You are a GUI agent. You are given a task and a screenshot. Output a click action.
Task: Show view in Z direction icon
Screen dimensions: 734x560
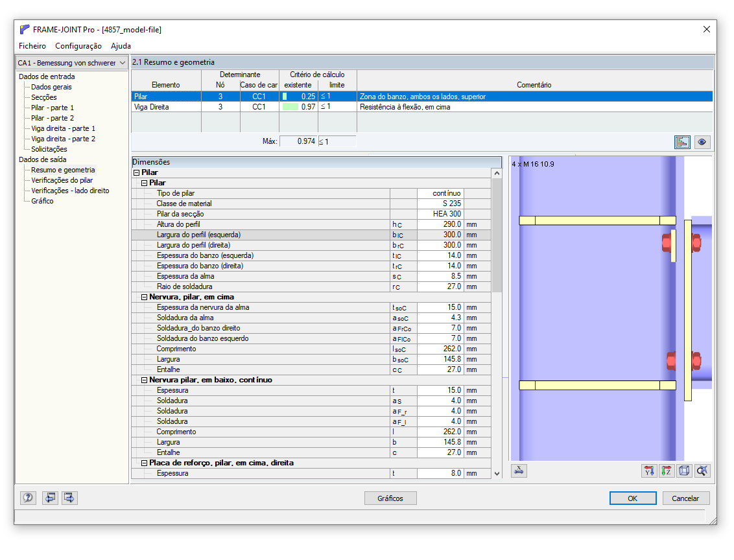click(666, 471)
